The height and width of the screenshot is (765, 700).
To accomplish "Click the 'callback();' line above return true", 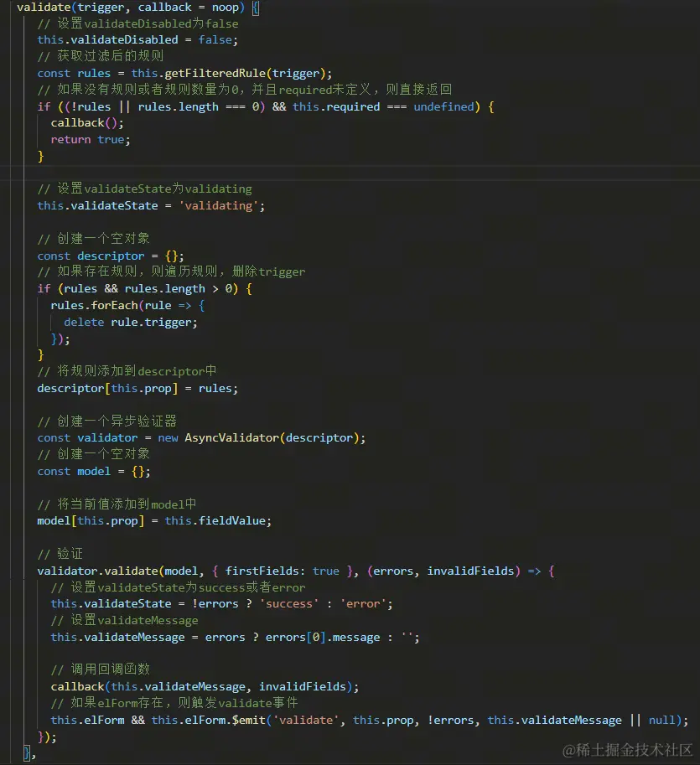I will [x=87, y=123].
